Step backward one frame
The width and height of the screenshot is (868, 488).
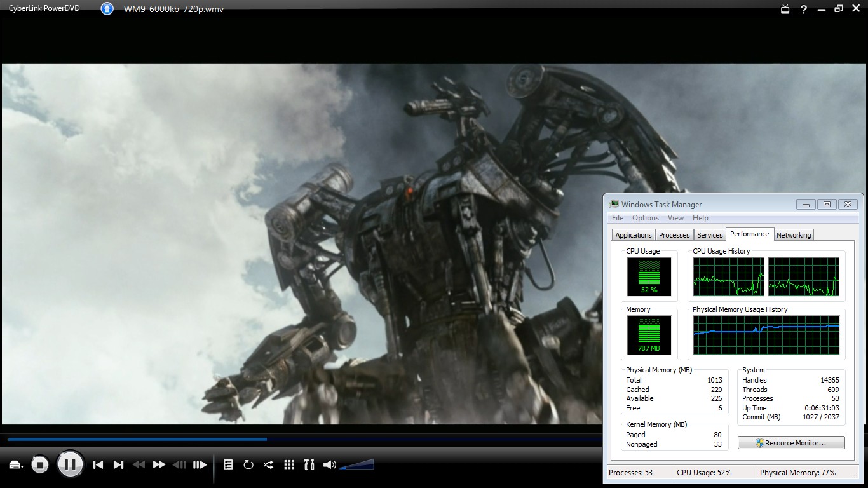click(180, 465)
